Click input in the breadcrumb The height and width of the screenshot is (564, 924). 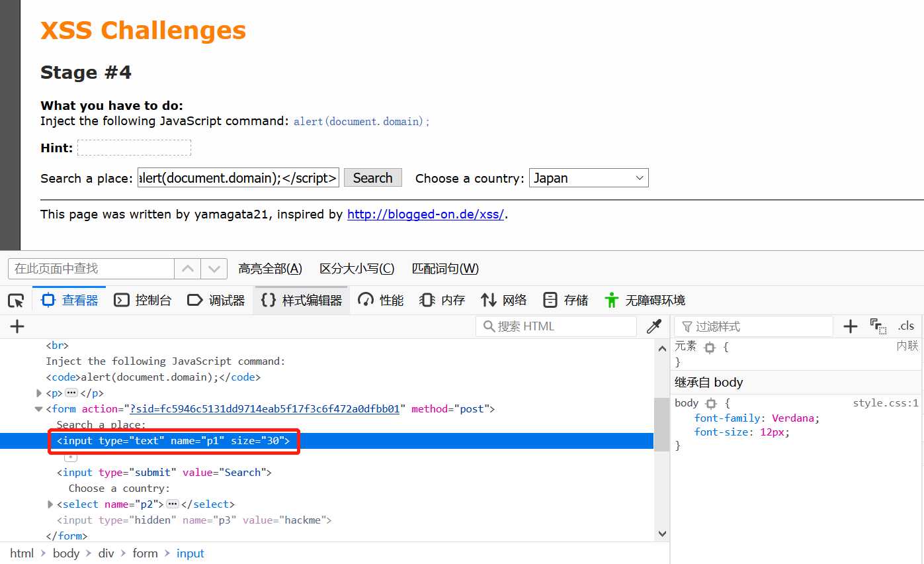click(190, 553)
